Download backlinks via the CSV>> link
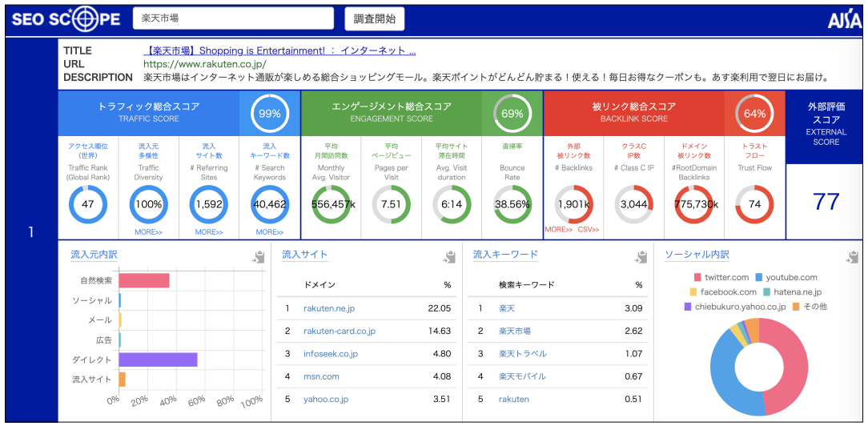 (589, 230)
